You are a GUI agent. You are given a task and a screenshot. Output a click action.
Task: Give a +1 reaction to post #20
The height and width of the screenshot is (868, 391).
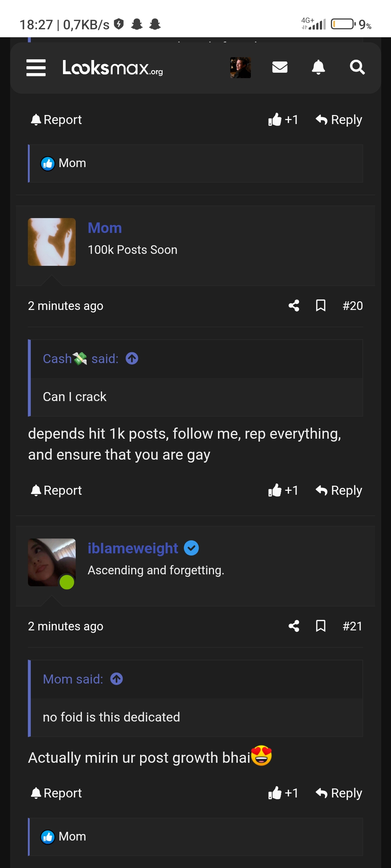click(283, 490)
